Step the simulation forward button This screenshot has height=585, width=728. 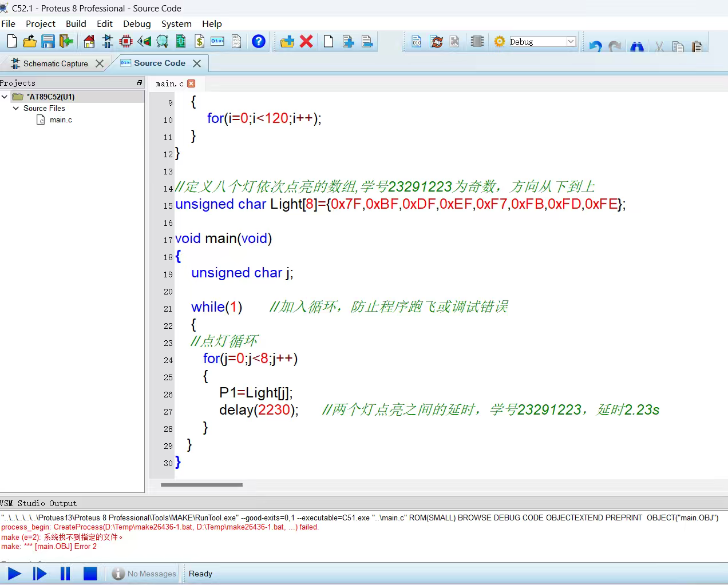click(x=39, y=574)
